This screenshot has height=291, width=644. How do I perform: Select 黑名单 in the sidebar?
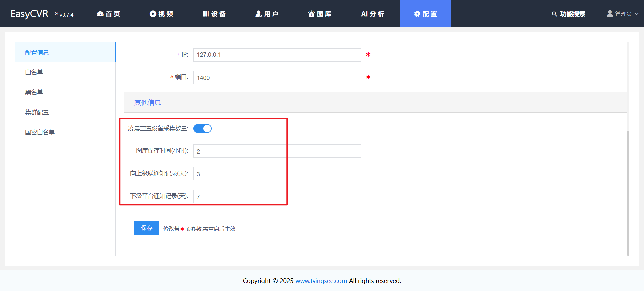[34, 92]
